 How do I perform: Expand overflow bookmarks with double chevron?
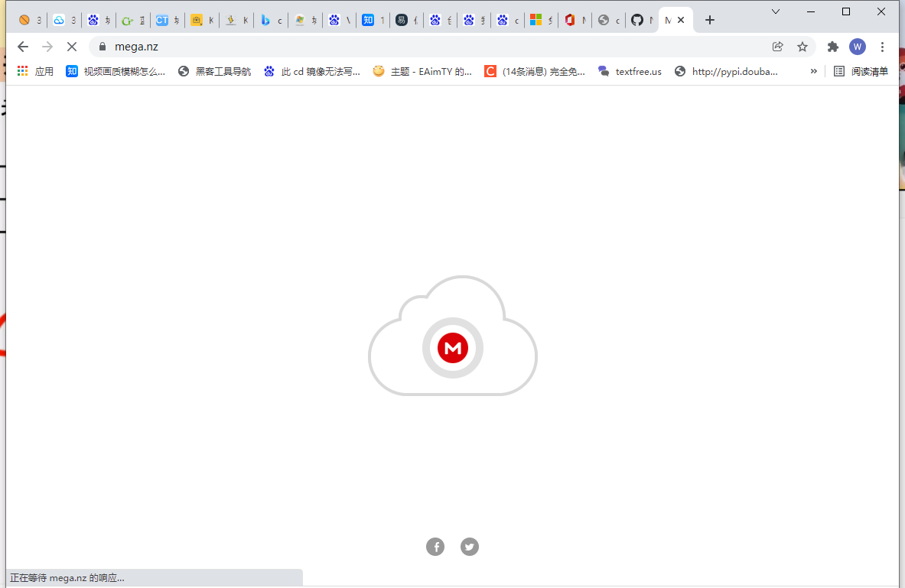tap(813, 71)
